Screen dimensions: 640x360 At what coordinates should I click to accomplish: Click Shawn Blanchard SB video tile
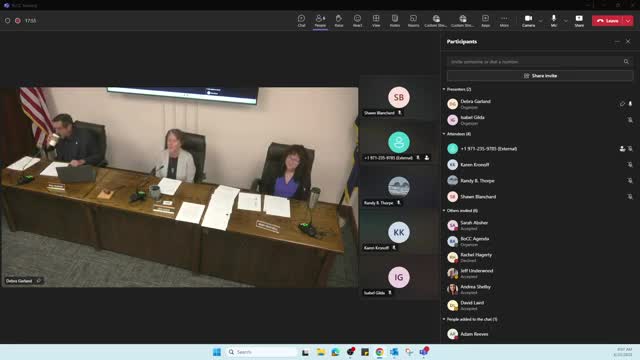(x=399, y=98)
